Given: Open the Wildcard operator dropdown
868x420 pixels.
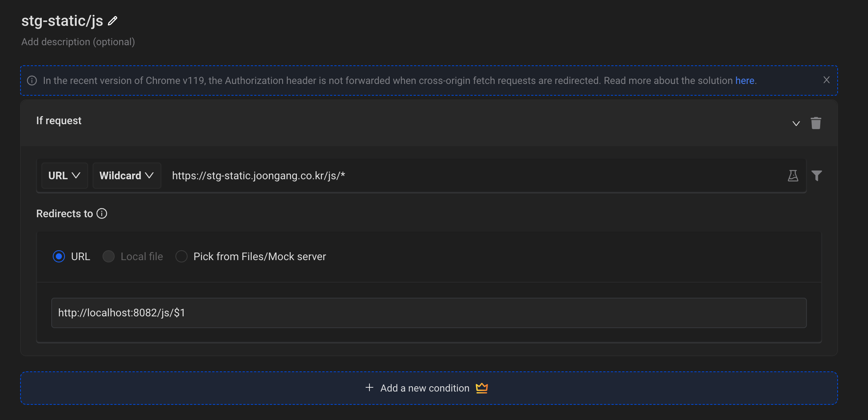Looking at the screenshot, I should tap(126, 175).
